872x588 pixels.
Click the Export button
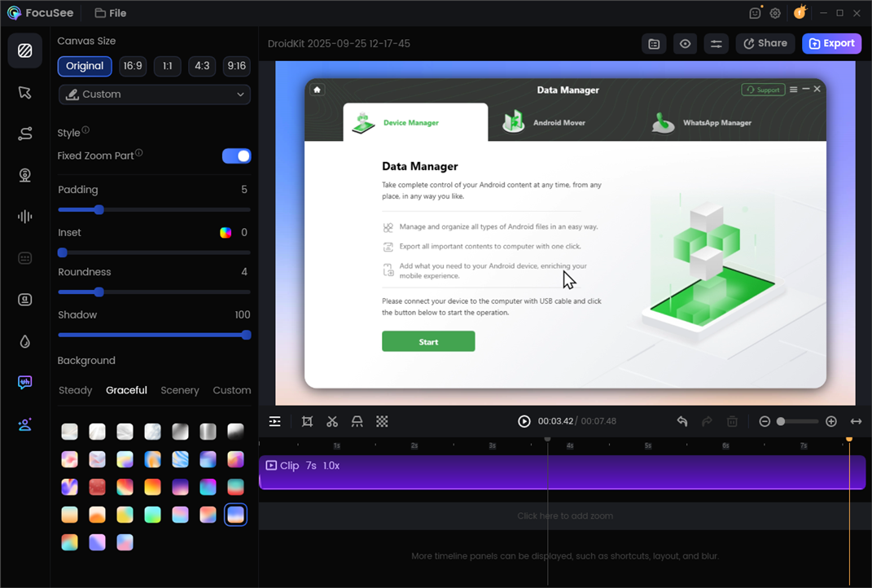click(x=831, y=43)
